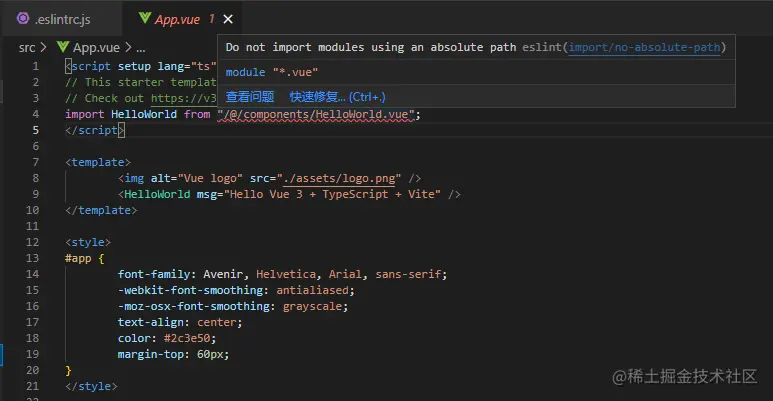This screenshot has width=773, height=401.
Task: Open the import/no-absolute-path rule link
Action: point(644,47)
